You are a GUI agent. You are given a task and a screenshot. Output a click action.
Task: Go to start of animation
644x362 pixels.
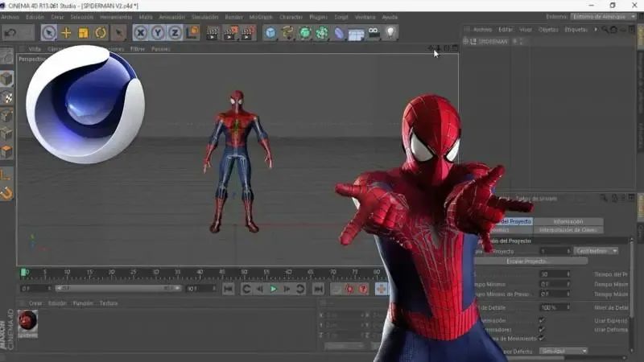[229, 289]
